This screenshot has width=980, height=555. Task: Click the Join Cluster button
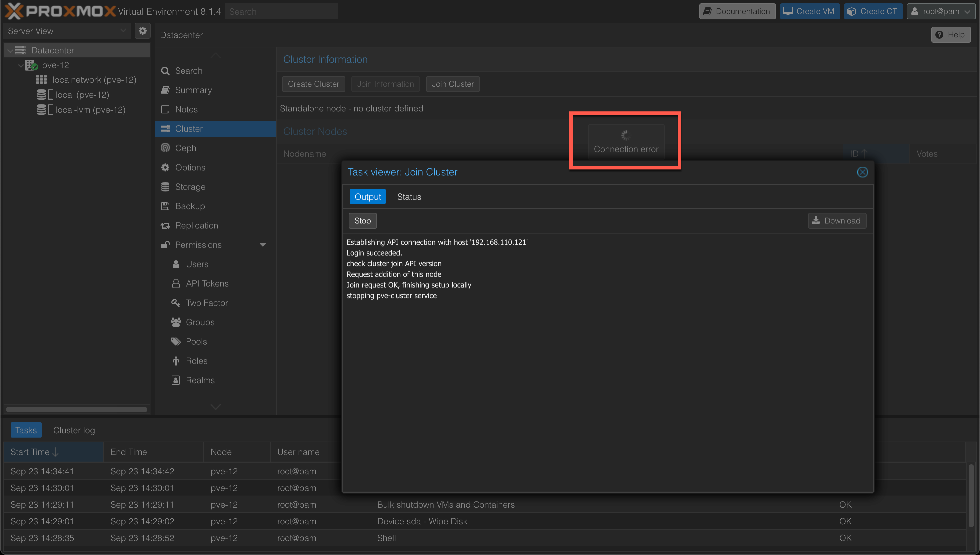[x=452, y=84]
